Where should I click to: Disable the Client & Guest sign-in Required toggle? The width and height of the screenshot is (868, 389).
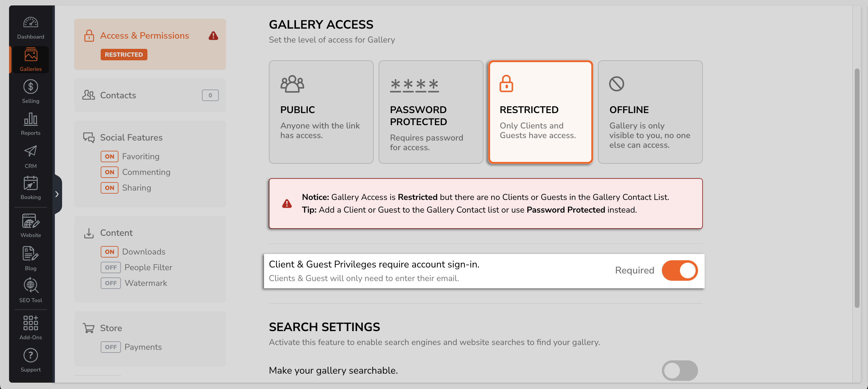680,270
